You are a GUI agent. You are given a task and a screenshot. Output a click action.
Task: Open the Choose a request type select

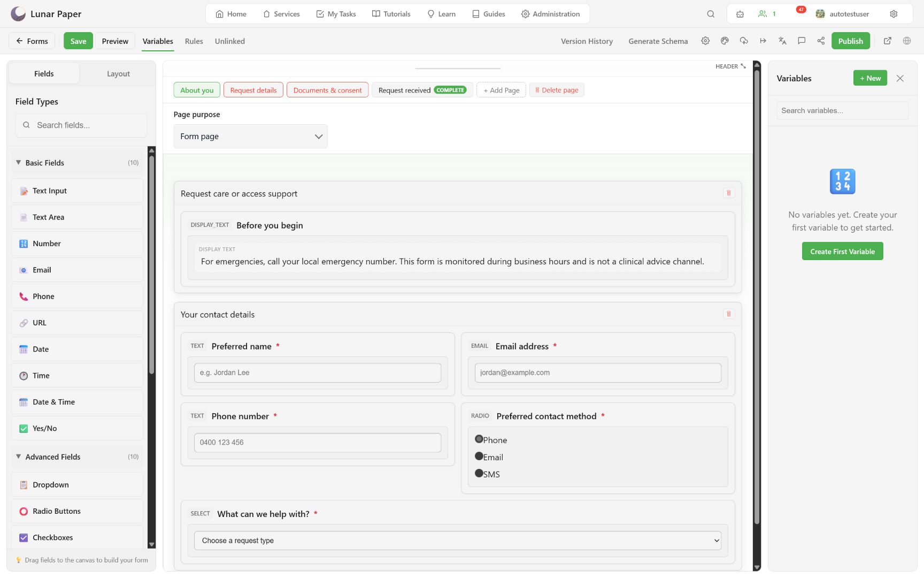tap(458, 541)
